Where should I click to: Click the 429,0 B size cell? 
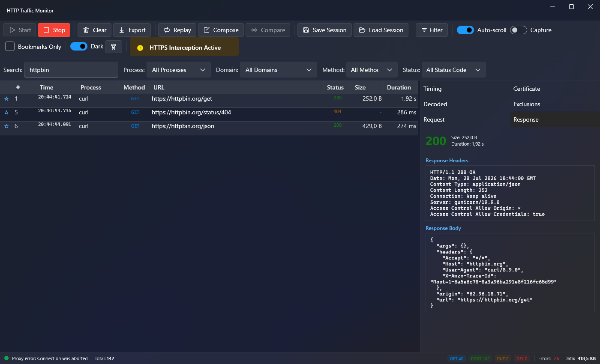coord(372,126)
